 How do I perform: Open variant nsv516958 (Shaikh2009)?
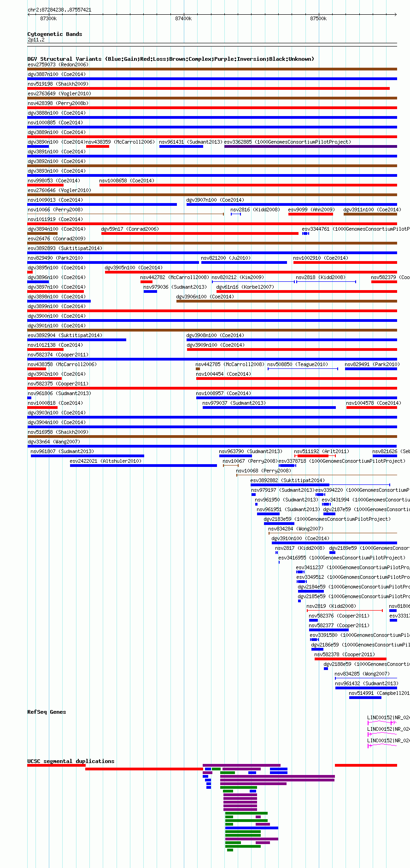(58, 432)
